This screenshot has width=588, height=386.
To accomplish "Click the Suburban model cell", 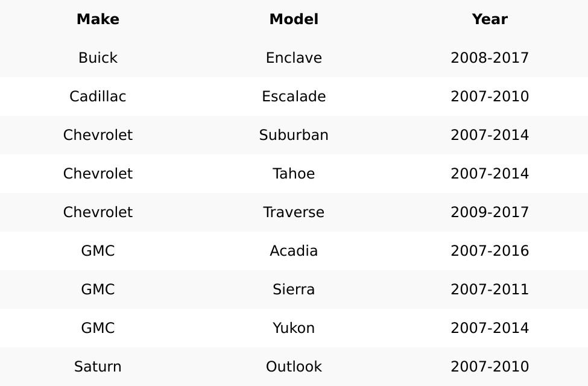I will [294, 135].
